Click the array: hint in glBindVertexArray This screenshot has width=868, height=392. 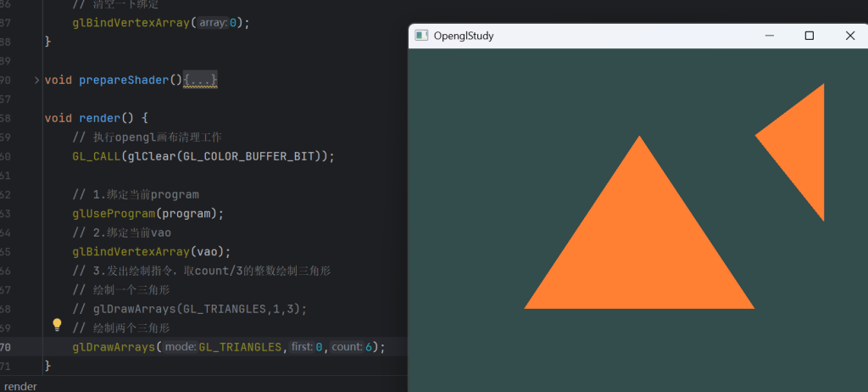click(212, 23)
